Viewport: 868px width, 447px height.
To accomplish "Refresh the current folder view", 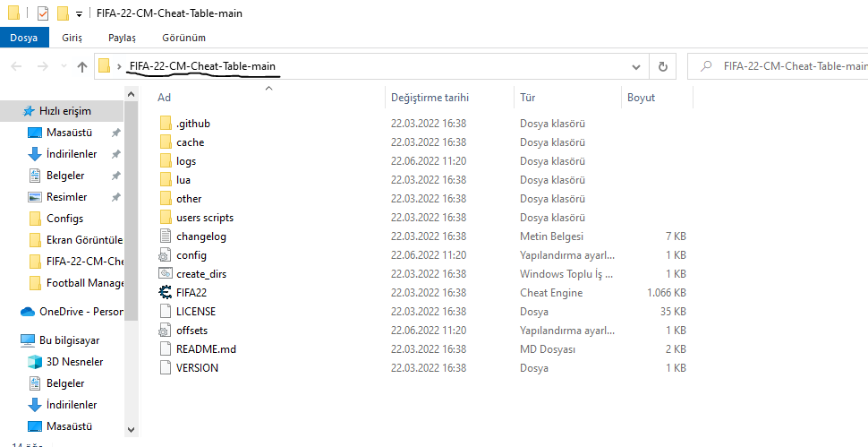I will point(662,67).
